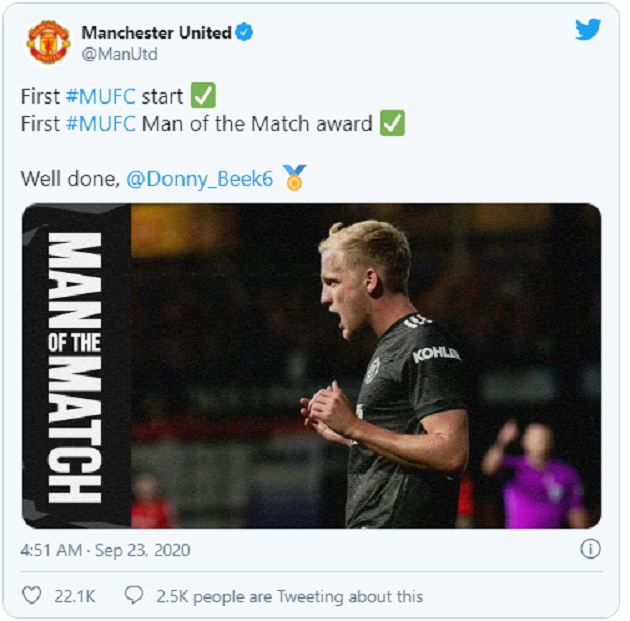Screen dimensions: 630x621
Task: Open the Manchester United profile name
Action: pyautogui.click(x=156, y=33)
